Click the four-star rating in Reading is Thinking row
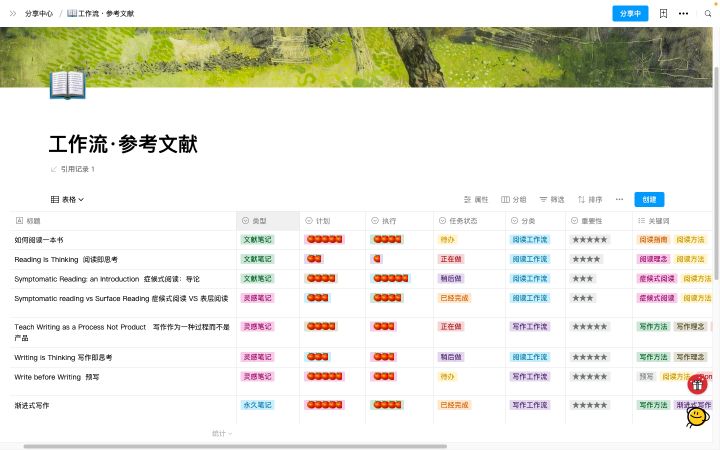Screen dimensions: 720x450 586,259
